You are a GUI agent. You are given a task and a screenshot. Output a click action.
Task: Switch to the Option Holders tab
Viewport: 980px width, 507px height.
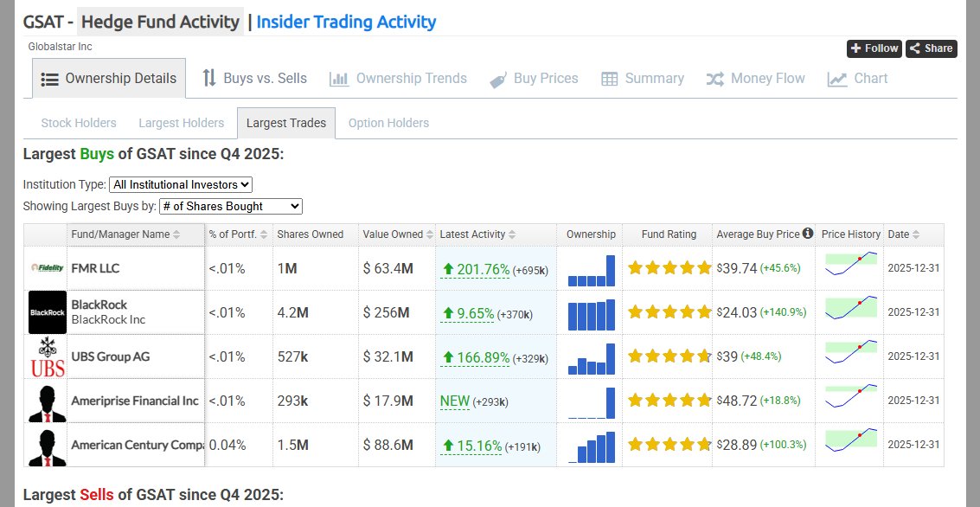coord(388,123)
